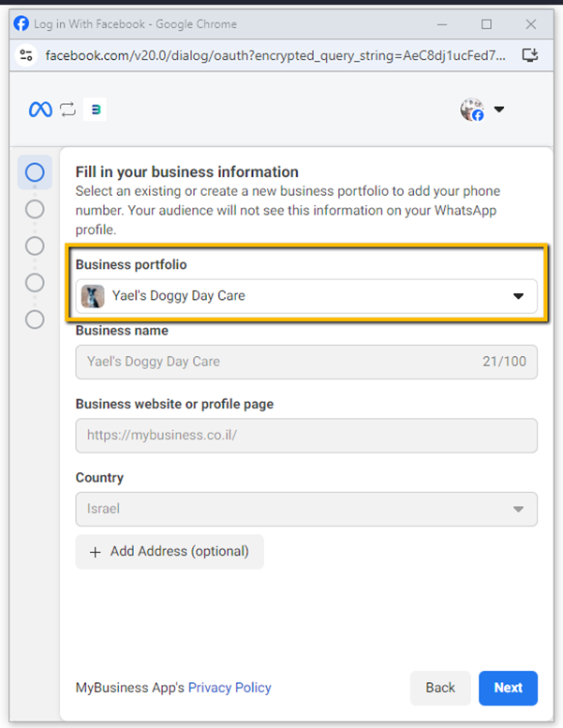The image size is (563, 728).
Task: Click the plus icon on Add Address
Action: point(96,552)
